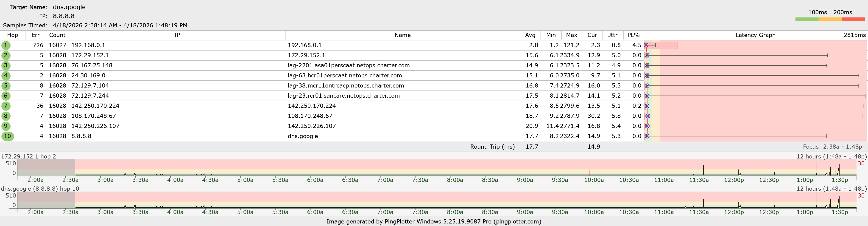Image resolution: width=868 pixels, height=226 pixels.
Task: Select the hop 2 number circle
Action: click(x=6, y=55)
